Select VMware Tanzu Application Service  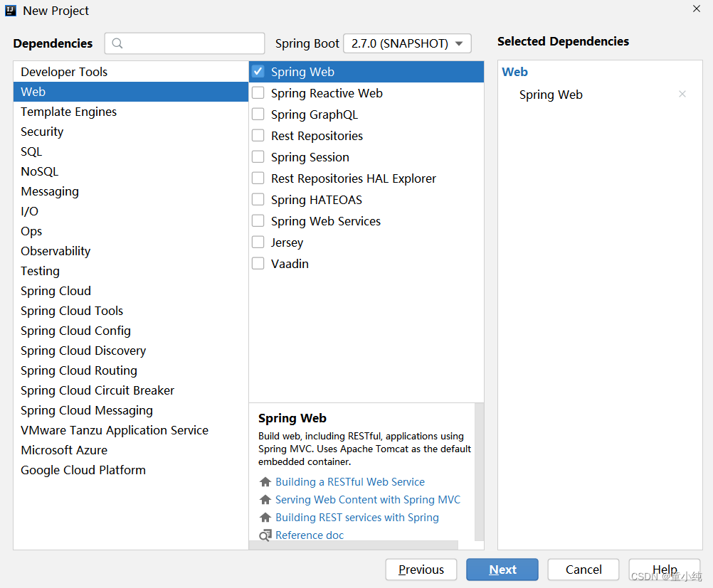(x=131, y=430)
